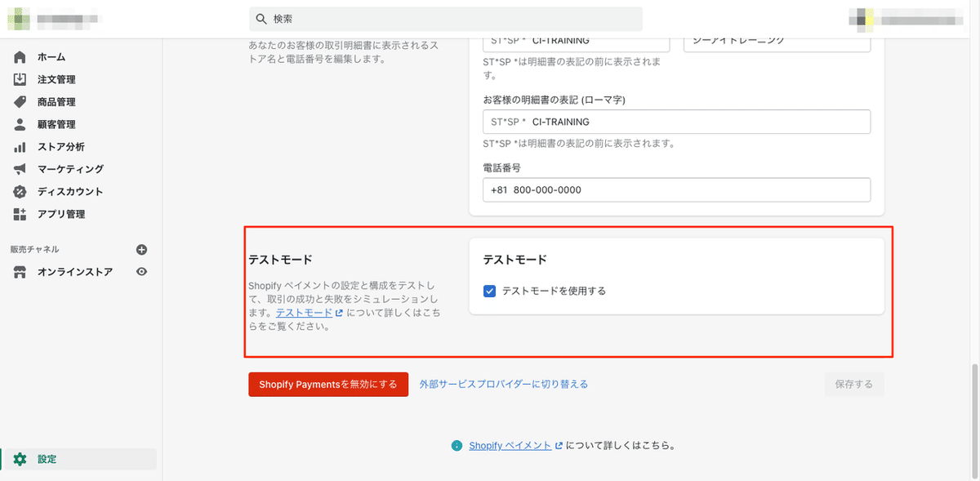Add a sales channel with plus icon
The image size is (980, 481).
click(x=141, y=249)
